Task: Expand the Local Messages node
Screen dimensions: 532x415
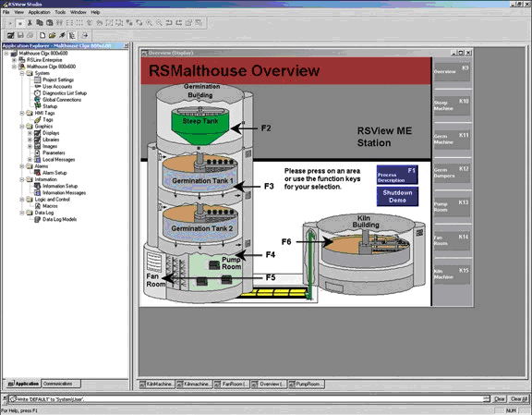Action: [30, 160]
